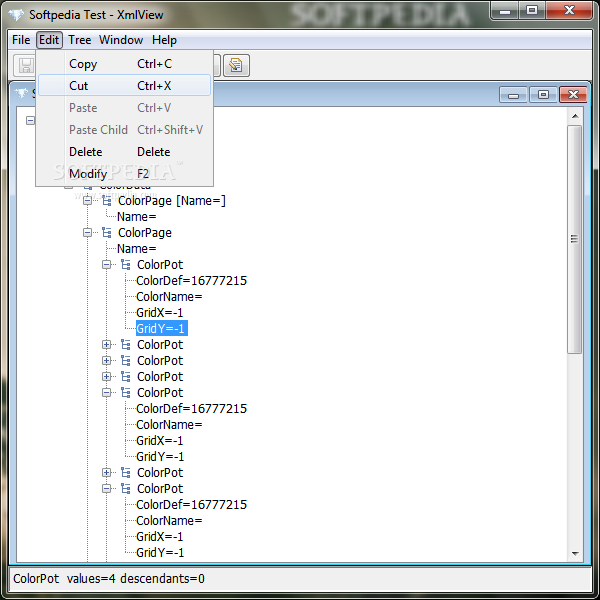Choose Cut from the Edit menu
The height and width of the screenshot is (600, 600).
(x=124, y=86)
